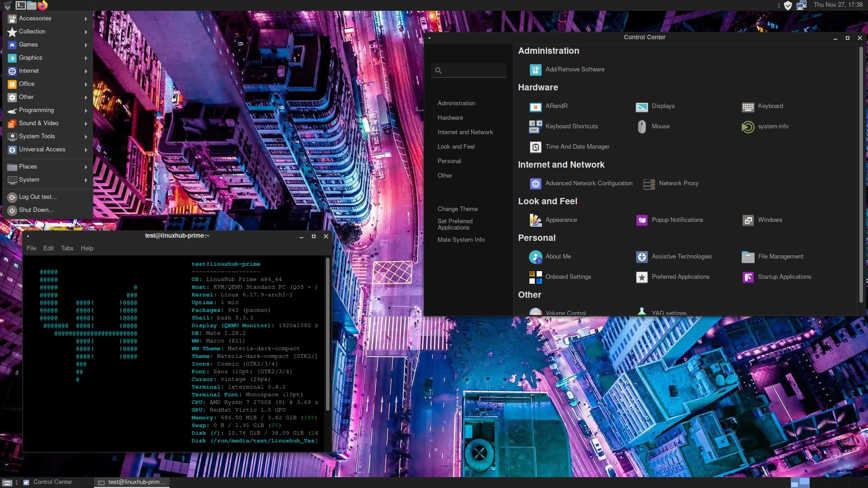
Task: Open the Edit menu in the terminal
Action: point(48,249)
